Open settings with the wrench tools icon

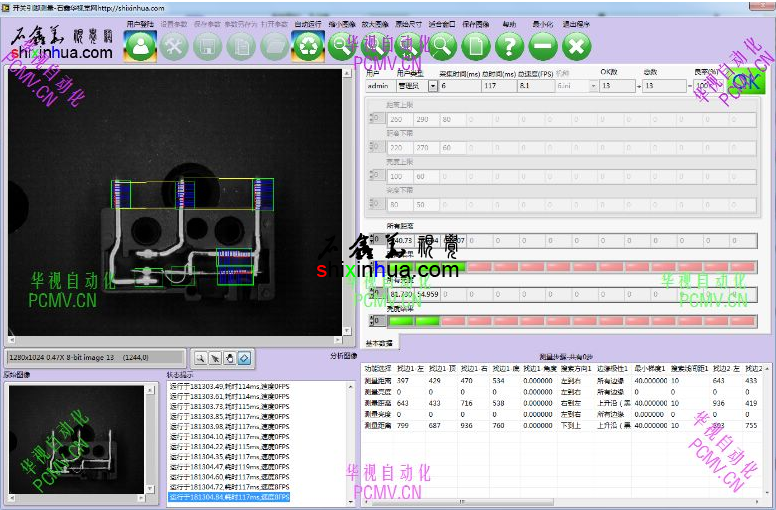[174, 46]
